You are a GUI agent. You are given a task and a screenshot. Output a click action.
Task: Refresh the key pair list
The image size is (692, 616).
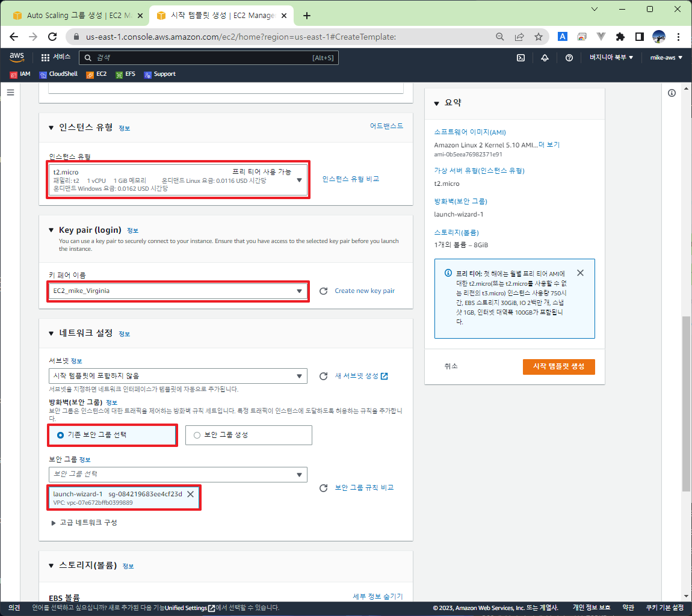(x=324, y=291)
